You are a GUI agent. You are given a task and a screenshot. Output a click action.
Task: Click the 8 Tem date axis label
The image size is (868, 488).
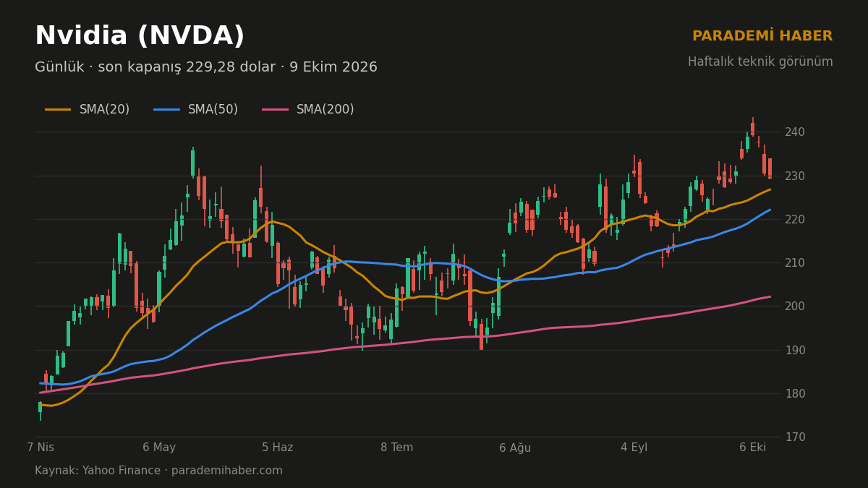point(397,448)
